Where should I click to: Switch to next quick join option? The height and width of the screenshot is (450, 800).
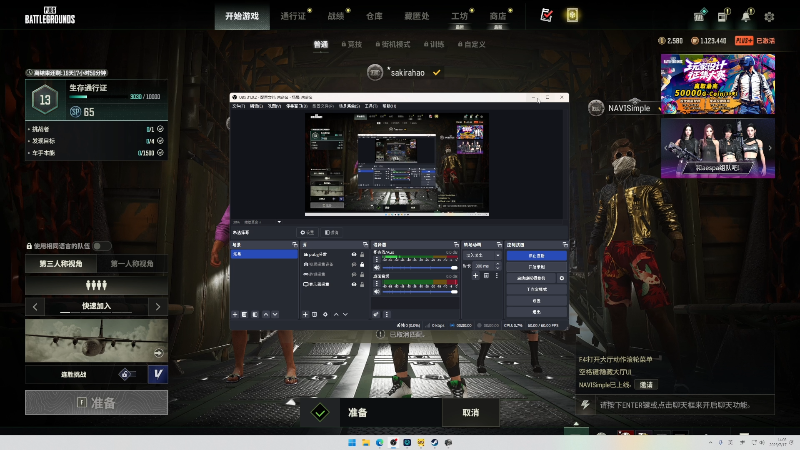point(158,306)
